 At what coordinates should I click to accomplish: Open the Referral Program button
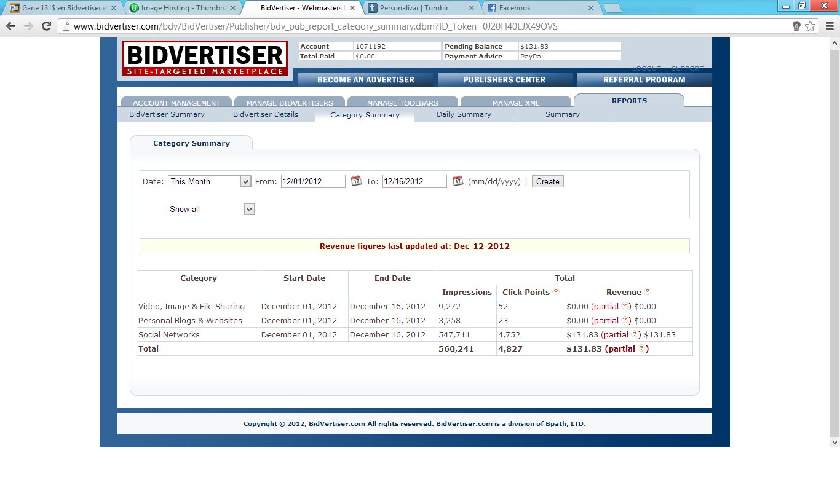[644, 79]
